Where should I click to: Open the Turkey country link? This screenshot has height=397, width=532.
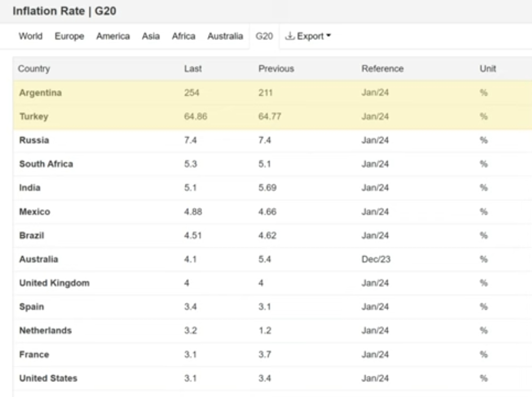point(34,117)
